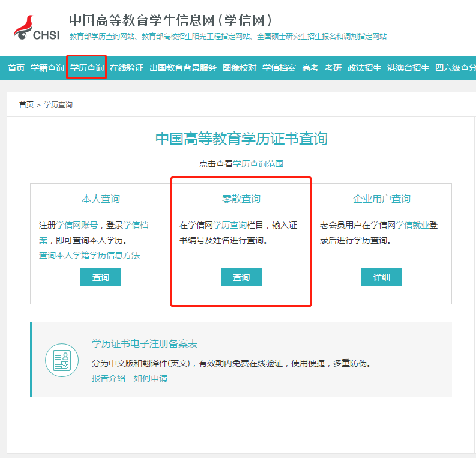Click the 中国高等教育学历证书查询 title
The width and height of the screenshot is (476, 458).
pos(241,139)
